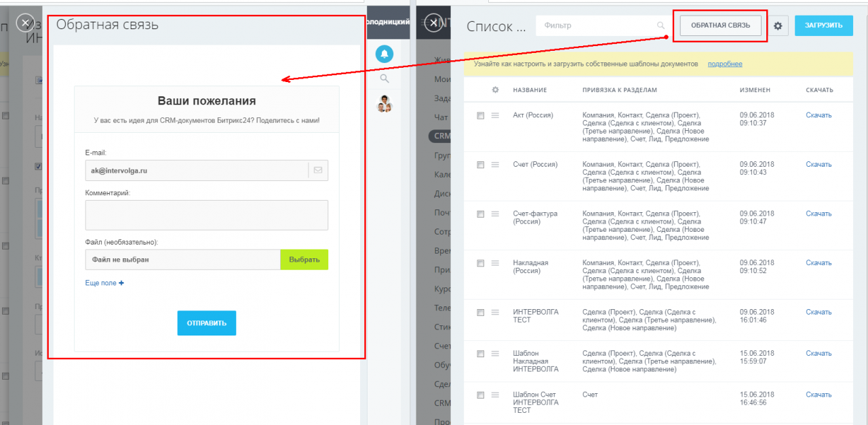Click the envelope icon in the E-mail field
The width and height of the screenshot is (868, 425).
318,171
